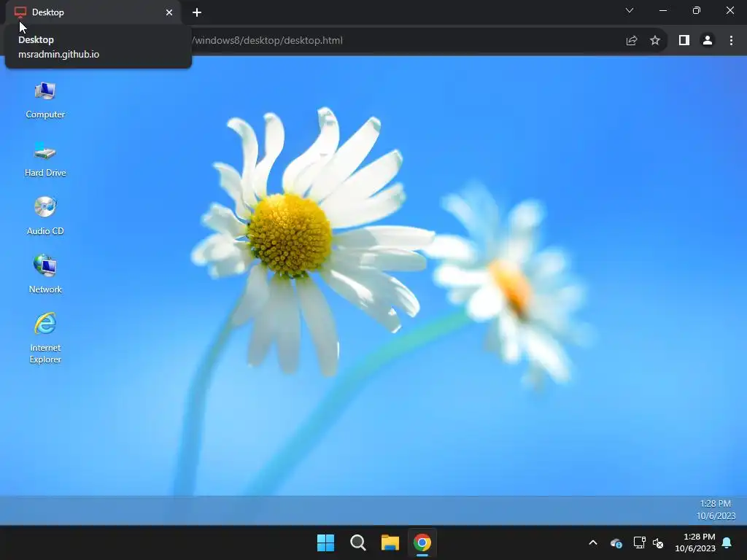Select the Network desktop icon
The height and width of the screenshot is (560, 747).
pos(45,275)
